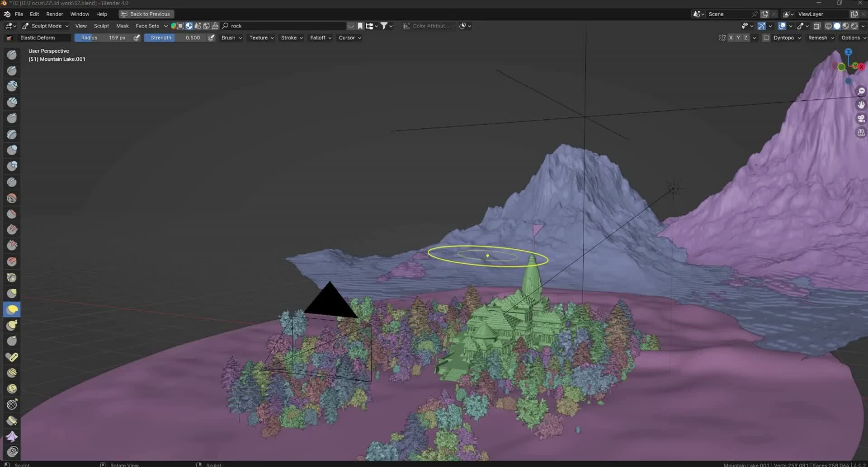
Task: Choose the Crease brush
Action: tap(12, 182)
